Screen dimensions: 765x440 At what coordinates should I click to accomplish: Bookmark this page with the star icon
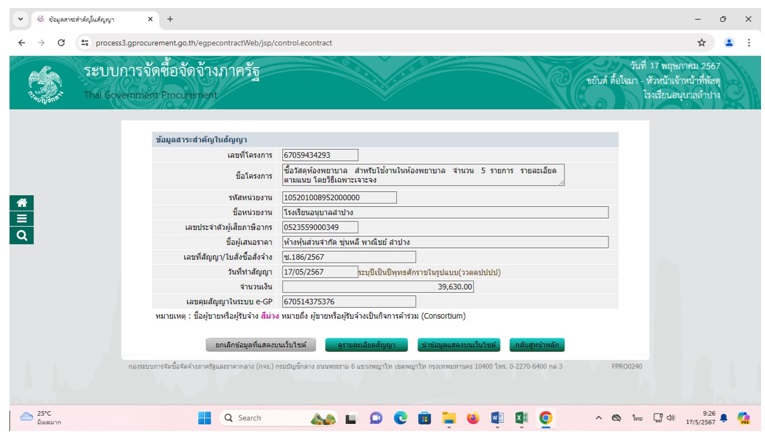pos(701,43)
